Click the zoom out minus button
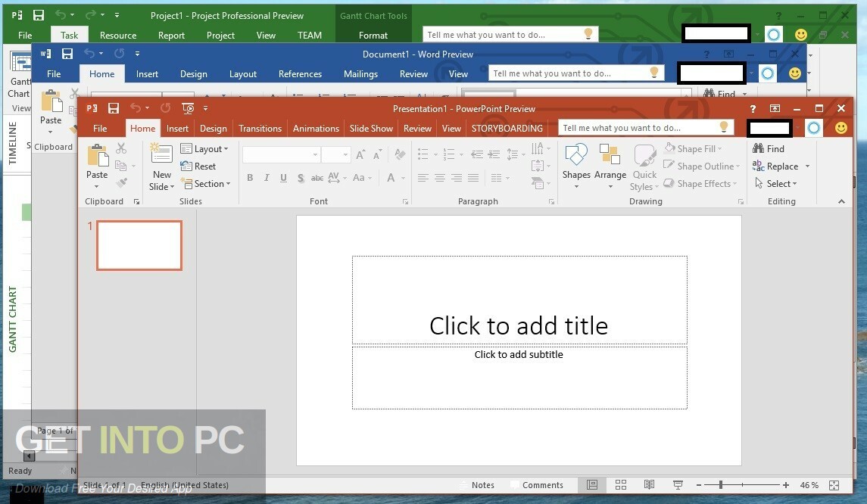The height and width of the screenshot is (504, 867). 699,484
